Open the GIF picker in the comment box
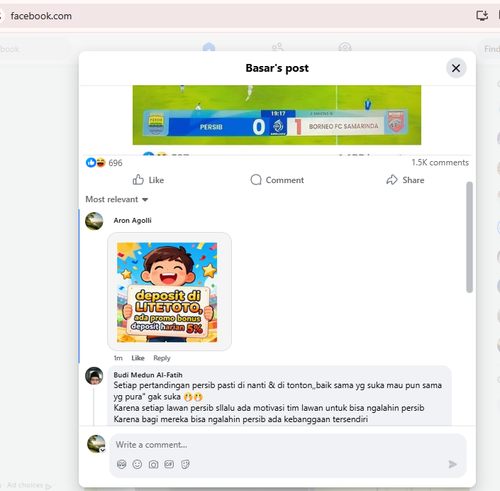 point(169,464)
